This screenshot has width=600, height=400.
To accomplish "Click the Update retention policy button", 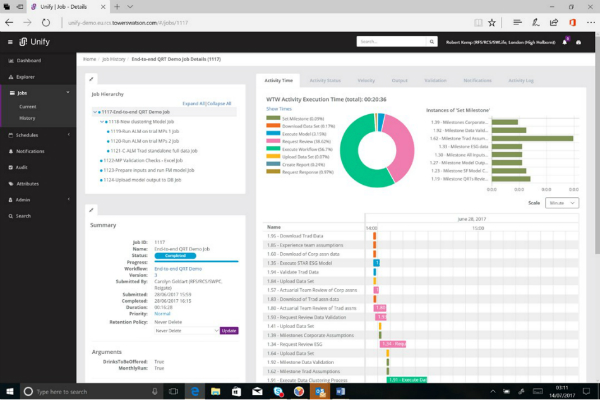I will pos(229,331).
